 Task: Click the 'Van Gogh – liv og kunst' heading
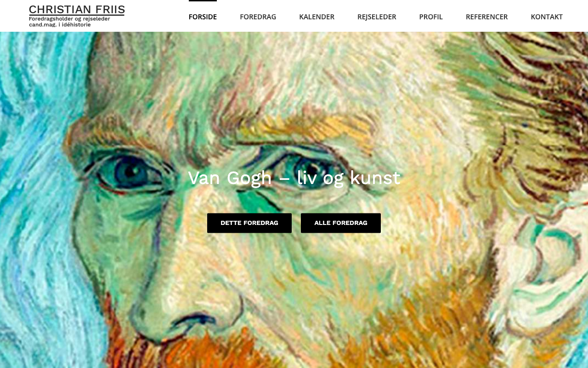[294, 178]
